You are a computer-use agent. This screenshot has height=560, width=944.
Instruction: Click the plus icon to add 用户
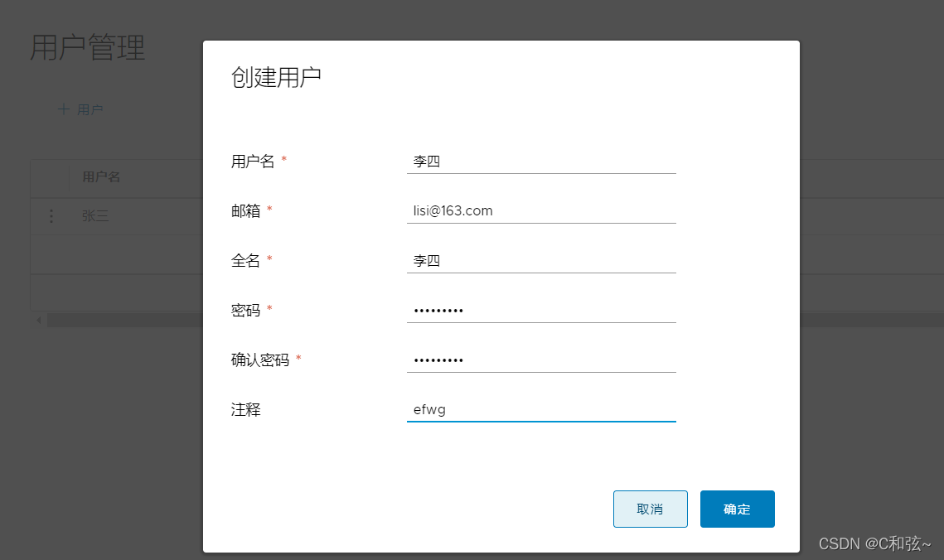tap(64, 109)
